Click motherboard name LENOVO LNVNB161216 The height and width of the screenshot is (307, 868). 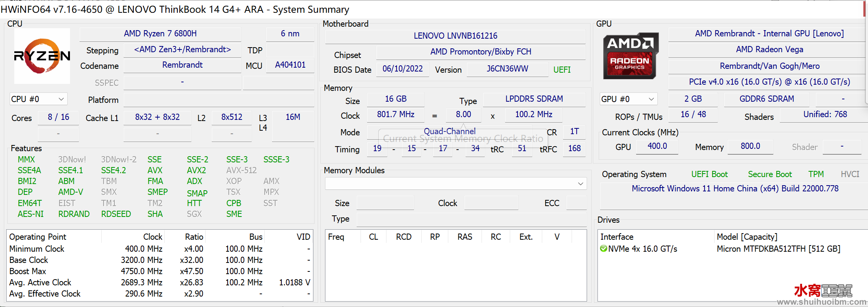(x=455, y=36)
